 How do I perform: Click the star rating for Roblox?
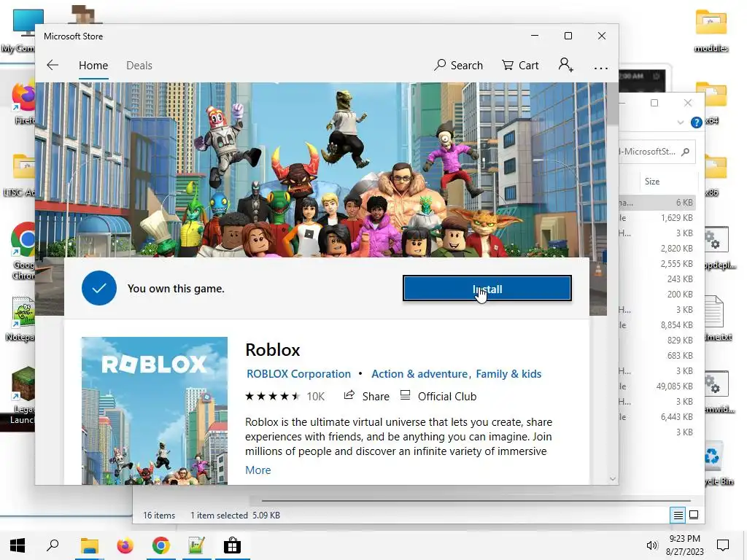tap(273, 396)
